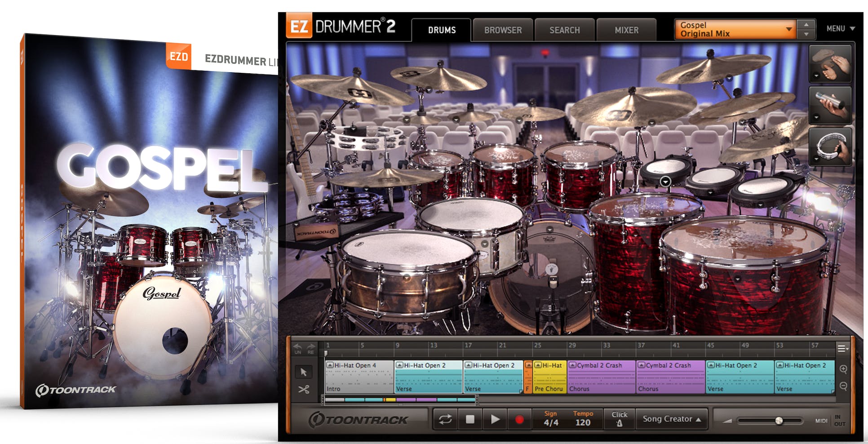Expand the Song Creator panel
The height and width of the screenshot is (444, 868).
point(672,419)
